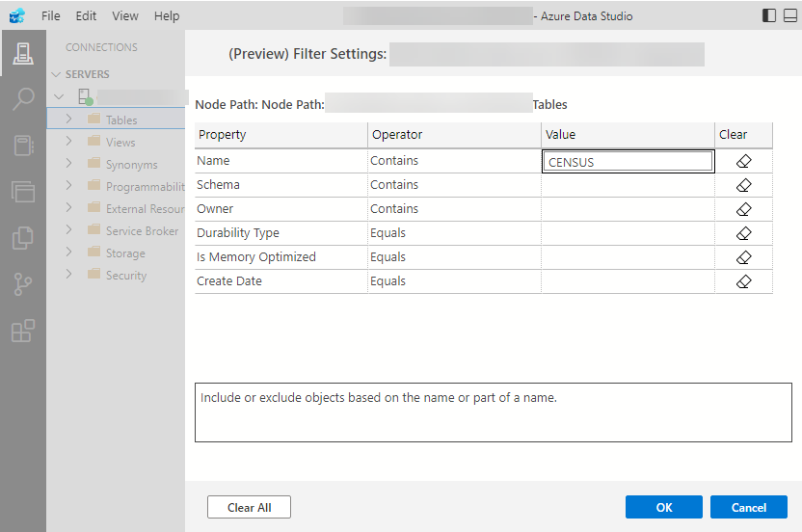Open the Connections view icon
802x532 pixels.
[23, 53]
